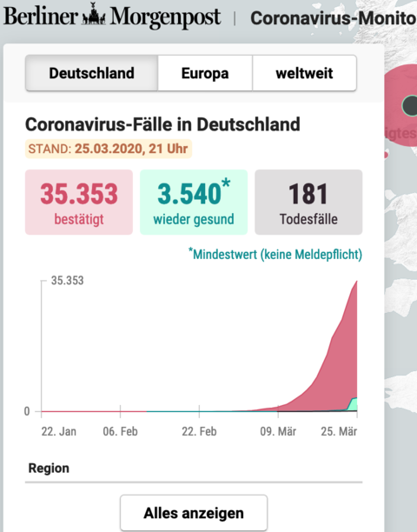Click the Berliner Morgenpost wordmark
Screen dimensions: 417x532
coord(112,16)
